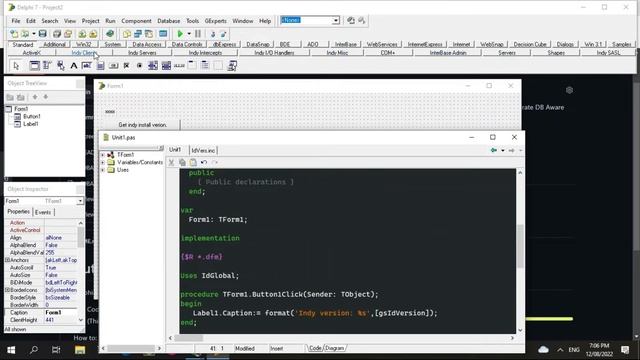640x360 pixels.
Task: Open the Project menu
Action: pos(90,21)
